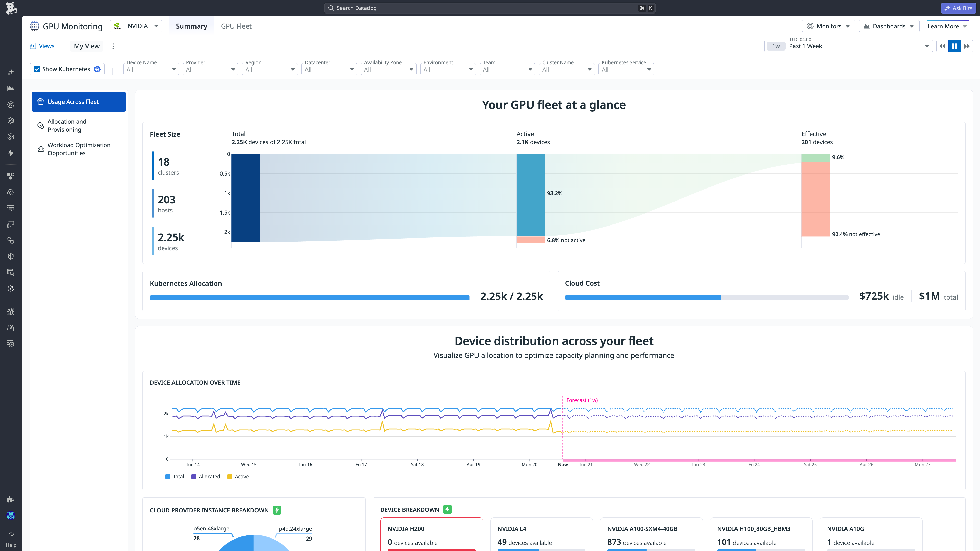Switch to the GPU Fleet tab

click(x=236, y=26)
